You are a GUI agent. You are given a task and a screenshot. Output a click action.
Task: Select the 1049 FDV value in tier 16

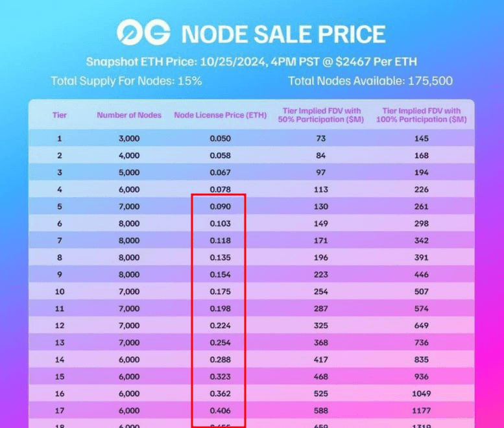tap(422, 393)
